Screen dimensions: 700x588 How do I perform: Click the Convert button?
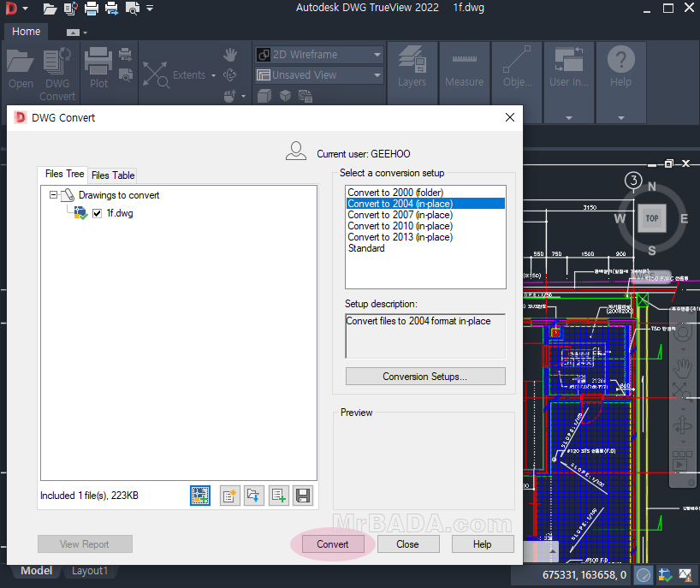tap(333, 544)
